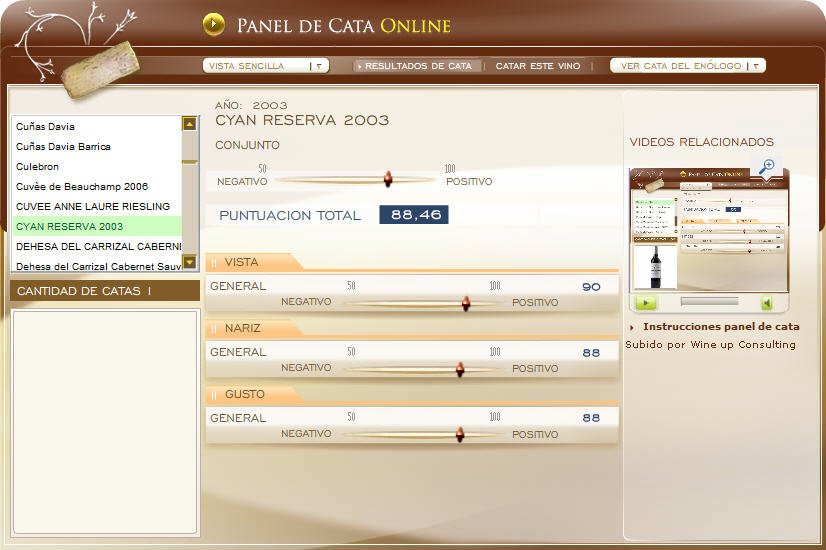
Task: Expand the Nariz section header
Action: [x=254, y=328]
